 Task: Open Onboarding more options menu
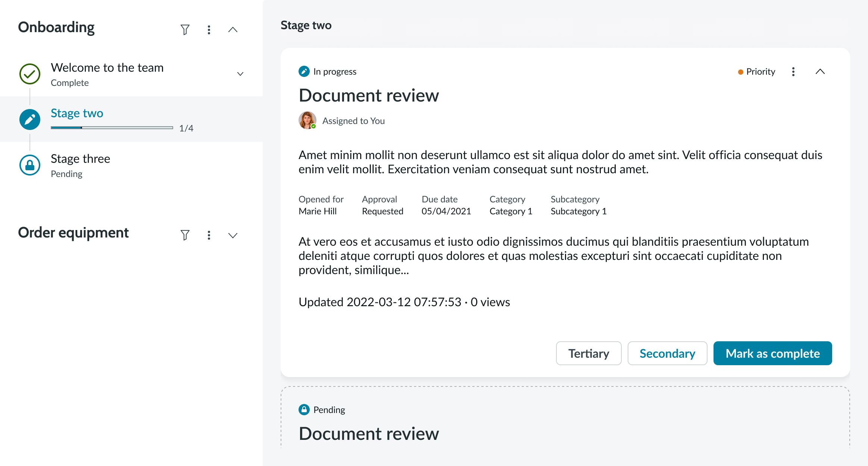pos(209,29)
